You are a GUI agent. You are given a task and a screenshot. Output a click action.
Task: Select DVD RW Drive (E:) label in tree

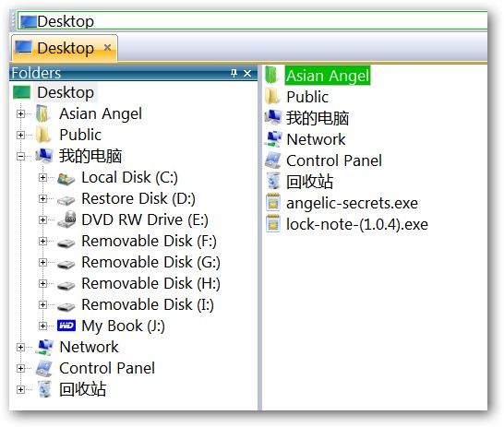pos(145,219)
